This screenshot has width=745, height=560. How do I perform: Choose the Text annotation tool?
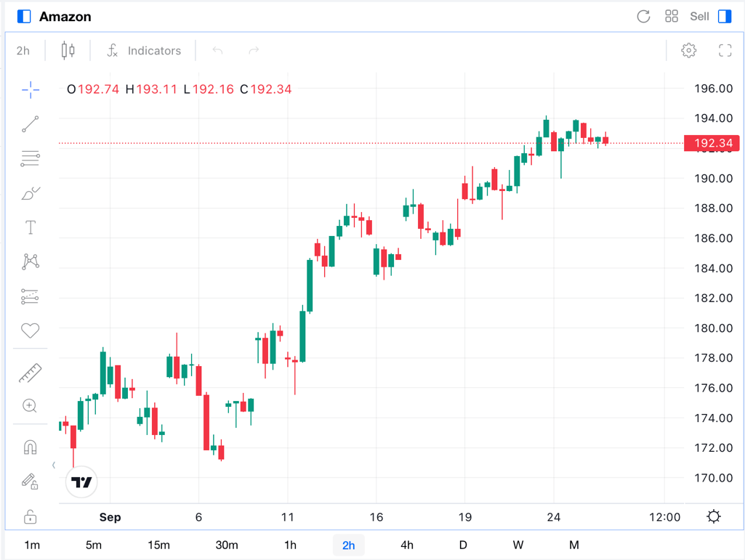pyautogui.click(x=30, y=228)
